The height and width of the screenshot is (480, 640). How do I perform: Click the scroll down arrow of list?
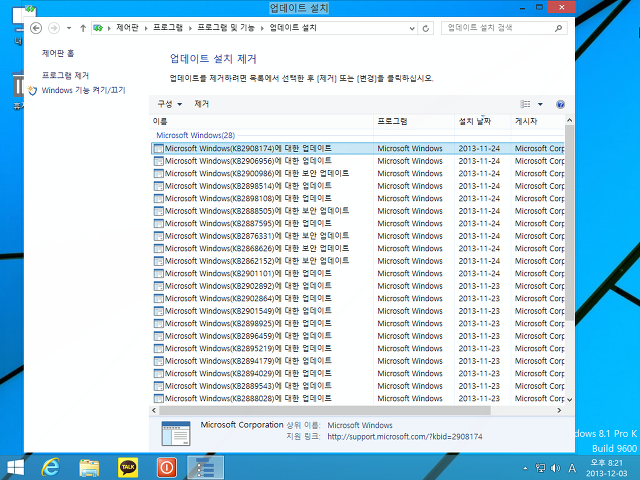(x=569, y=400)
